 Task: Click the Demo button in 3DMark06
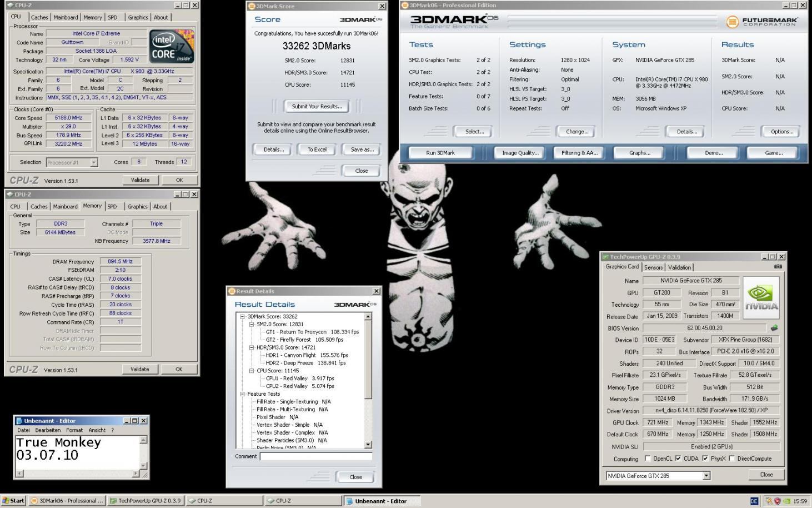(x=713, y=153)
